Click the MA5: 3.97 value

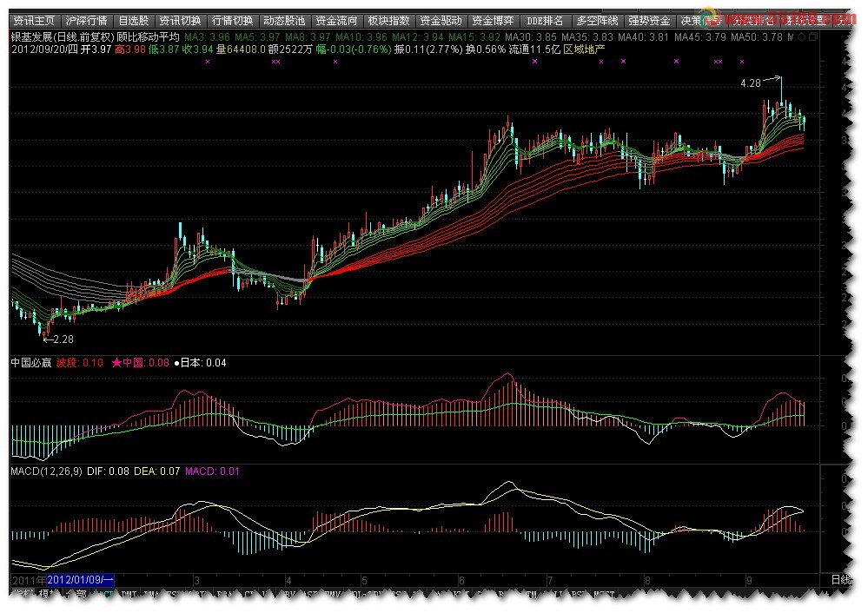coord(257,37)
